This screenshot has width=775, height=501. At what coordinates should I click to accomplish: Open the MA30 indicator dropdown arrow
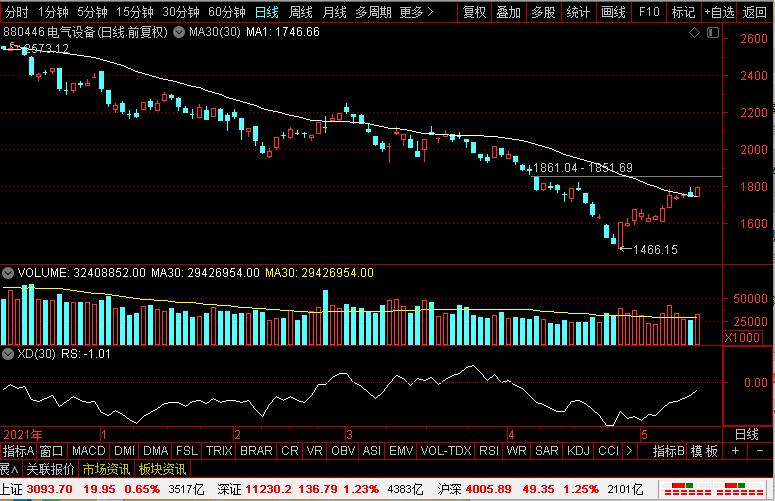179,32
